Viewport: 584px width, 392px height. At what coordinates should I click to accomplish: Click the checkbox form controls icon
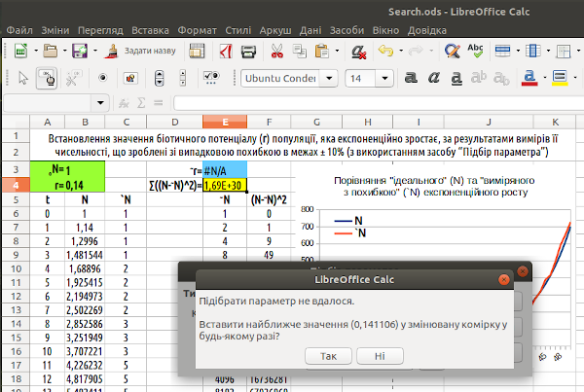(x=211, y=78)
